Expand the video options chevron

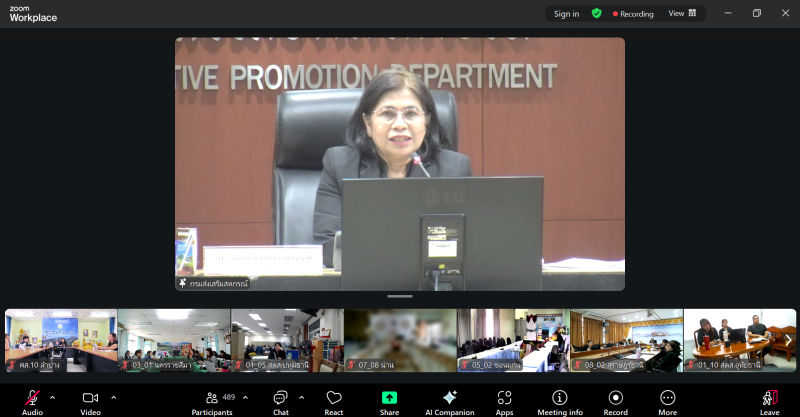(113, 397)
